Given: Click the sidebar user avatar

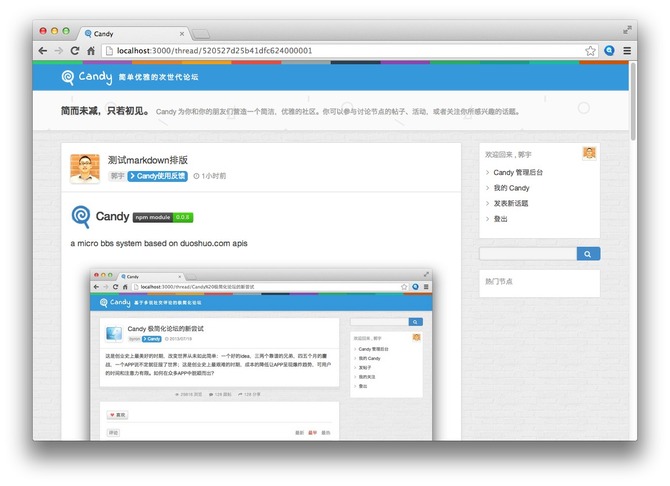Looking at the screenshot, I should 589,153.
